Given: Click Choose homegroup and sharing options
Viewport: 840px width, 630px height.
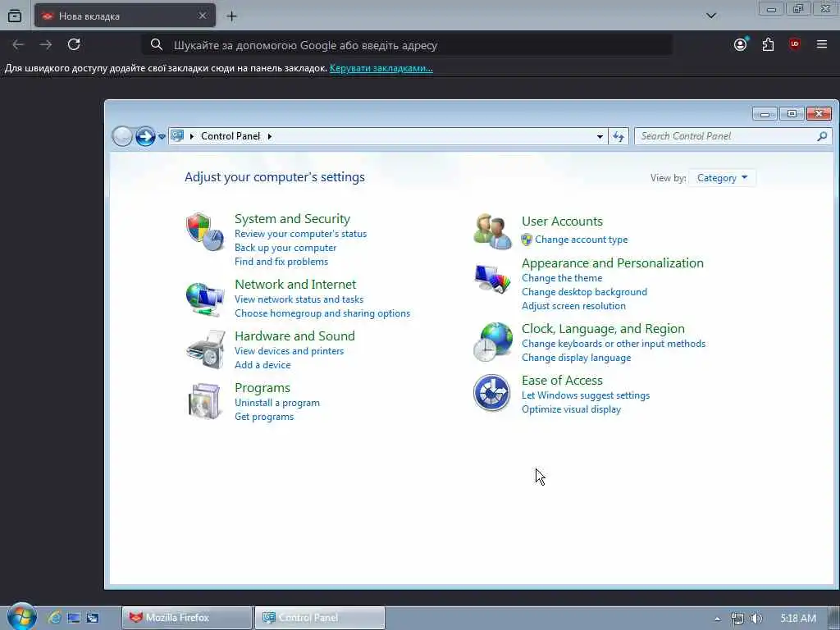Looking at the screenshot, I should (x=322, y=313).
